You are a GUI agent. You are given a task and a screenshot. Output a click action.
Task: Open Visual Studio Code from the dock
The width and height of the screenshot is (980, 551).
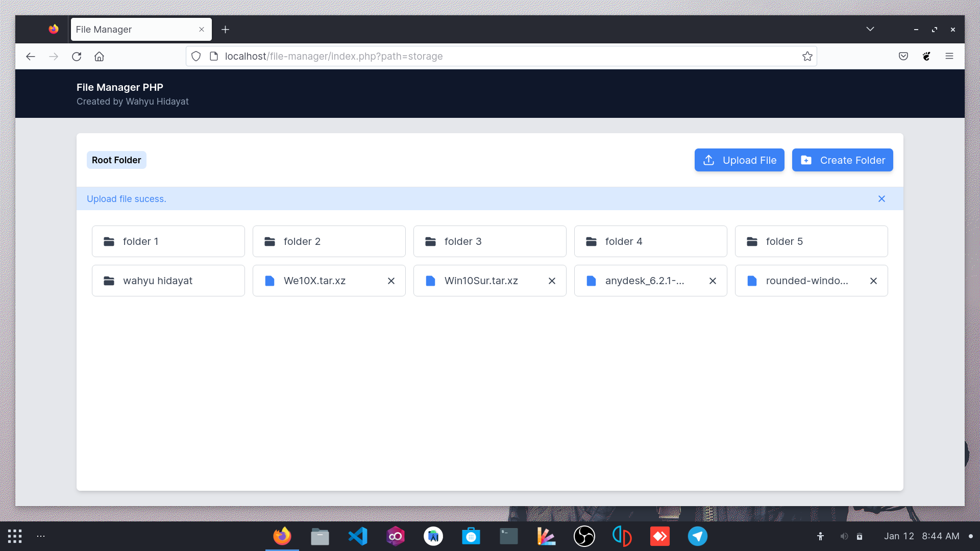tap(357, 536)
